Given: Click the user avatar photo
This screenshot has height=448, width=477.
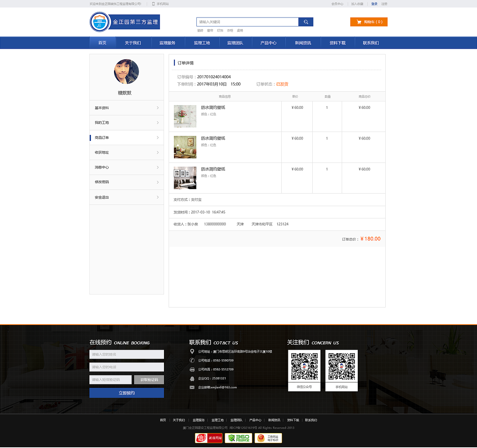Looking at the screenshot, I should click(x=126, y=72).
